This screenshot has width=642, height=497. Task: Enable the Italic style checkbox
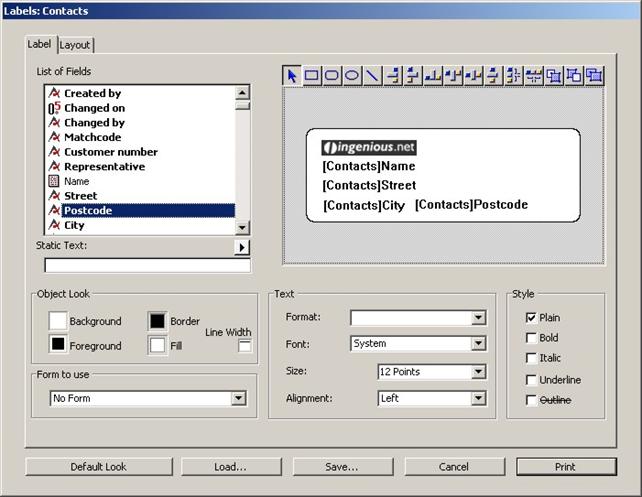531,358
